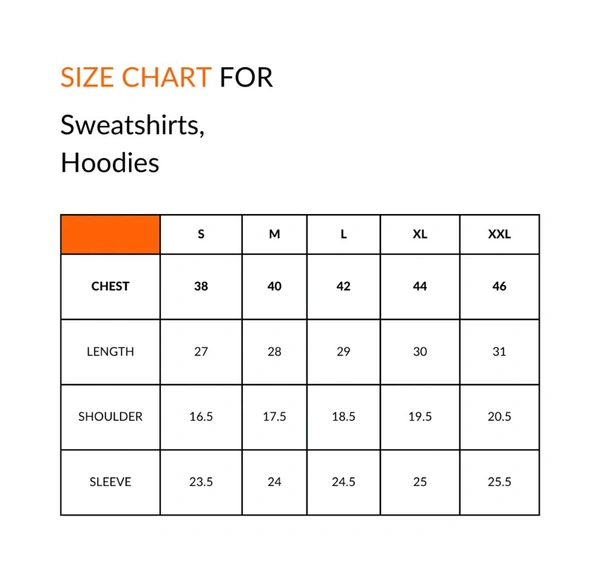Screen dimensions: 600x572
Task: Click the "Hoodies" subtitle text
Action: pos(109,162)
